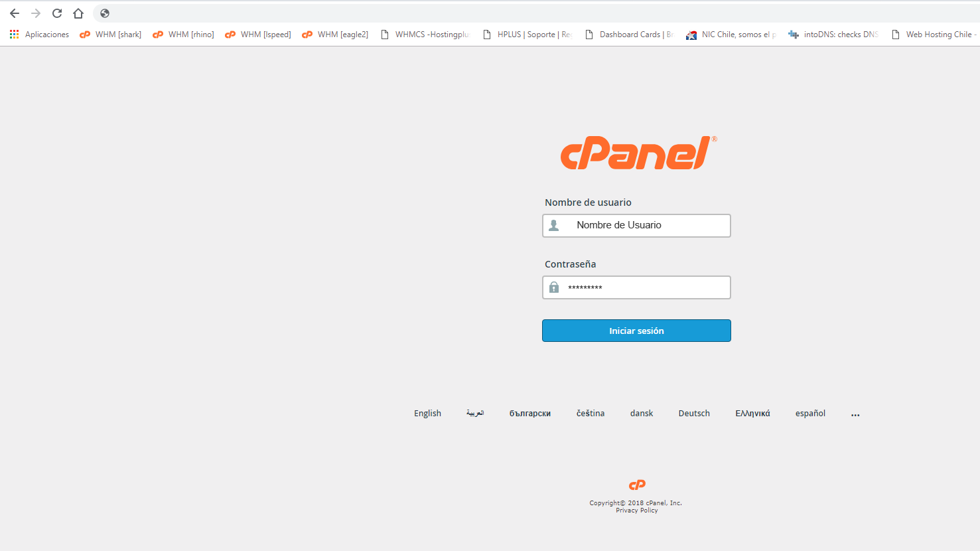Click the browser forward arrow
Image resolution: width=980 pixels, height=551 pixels.
[x=36, y=13]
